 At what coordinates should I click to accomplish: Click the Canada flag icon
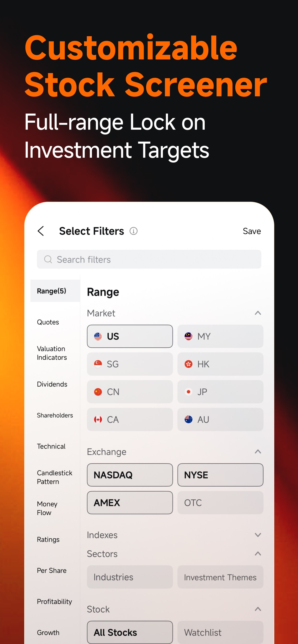pyautogui.click(x=98, y=420)
